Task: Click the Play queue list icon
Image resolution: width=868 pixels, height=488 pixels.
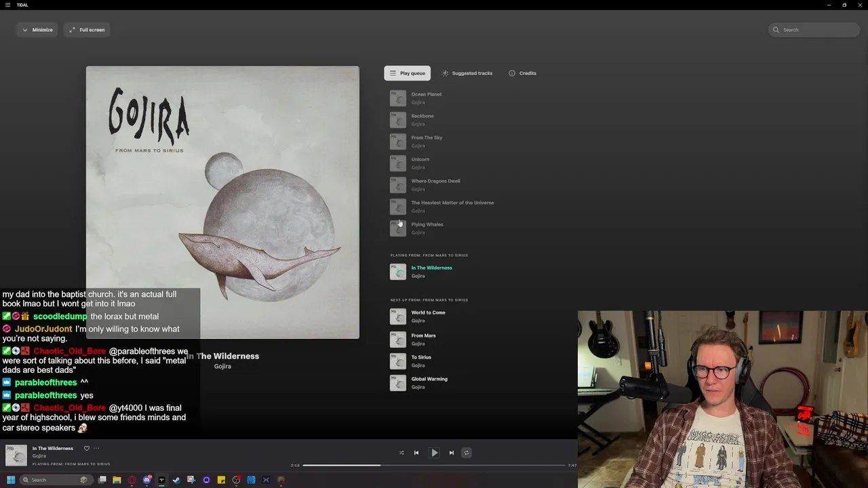Action: pyautogui.click(x=393, y=73)
